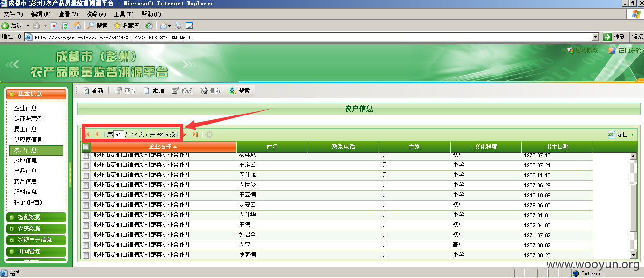
Task: Open the 收藏(A) menu
Action: tap(96, 14)
